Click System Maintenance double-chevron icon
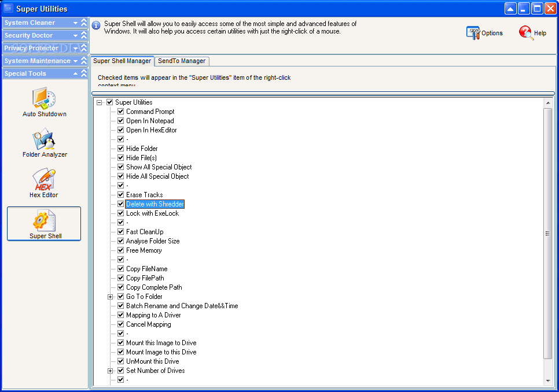Viewport: 559px width, 392px height. click(x=84, y=61)
